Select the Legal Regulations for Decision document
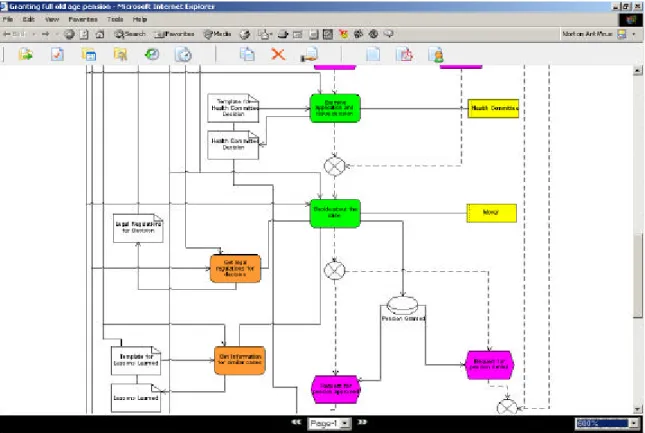This screenshot has height=433, width=645. pos(138,228)
